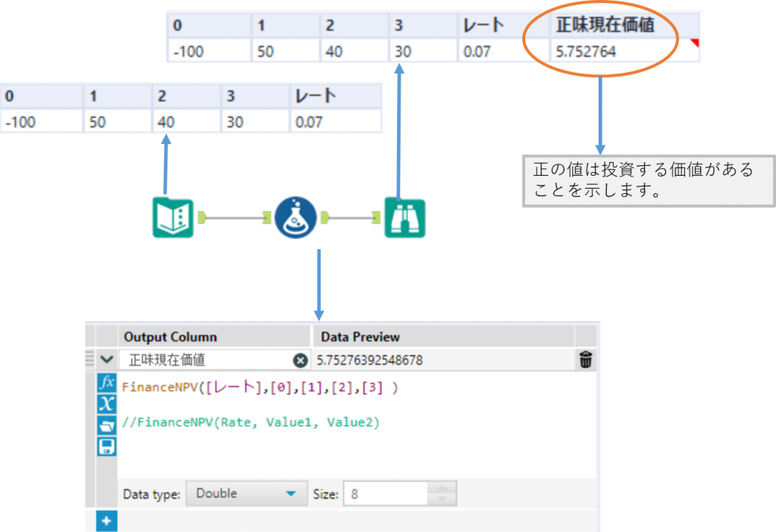
Task: Click inside the FinanceNPV expression editor
Action: (349, 447)
